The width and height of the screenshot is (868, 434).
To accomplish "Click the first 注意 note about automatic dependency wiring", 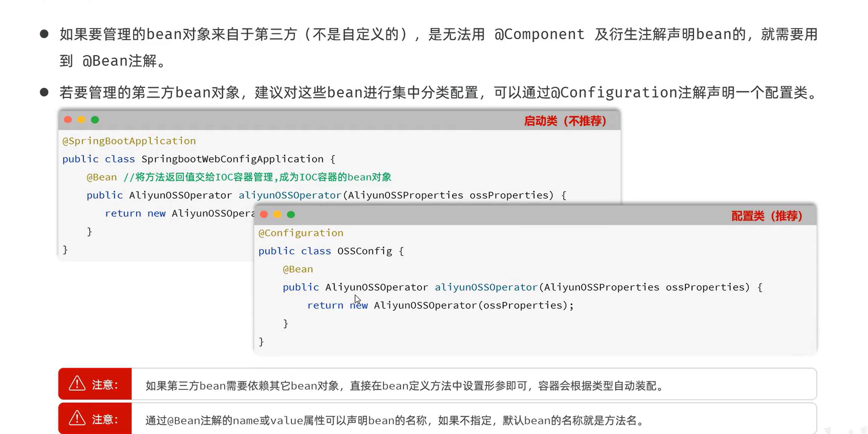I will 405,386.
